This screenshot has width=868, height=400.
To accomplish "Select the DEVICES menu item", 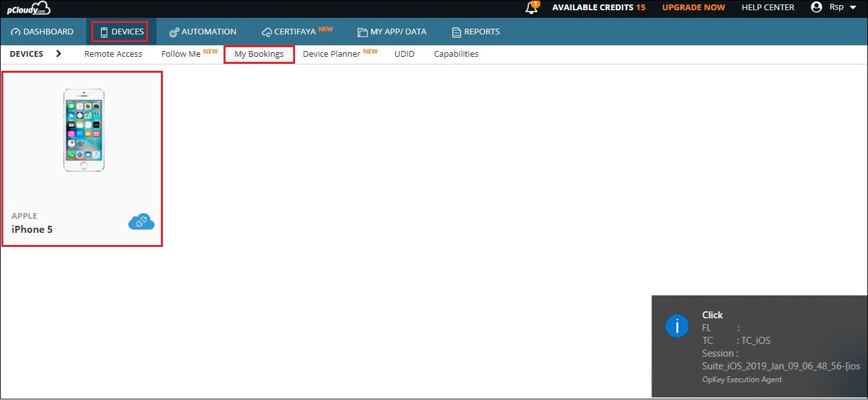I will point(120,31).
